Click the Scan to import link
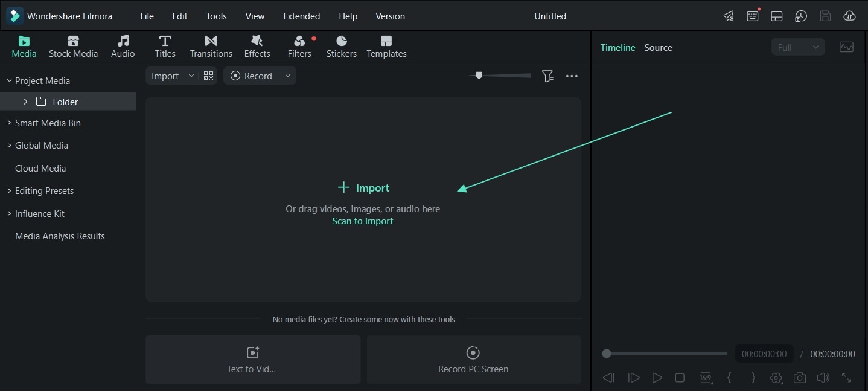Screen dimensions: 868x391 363,221
